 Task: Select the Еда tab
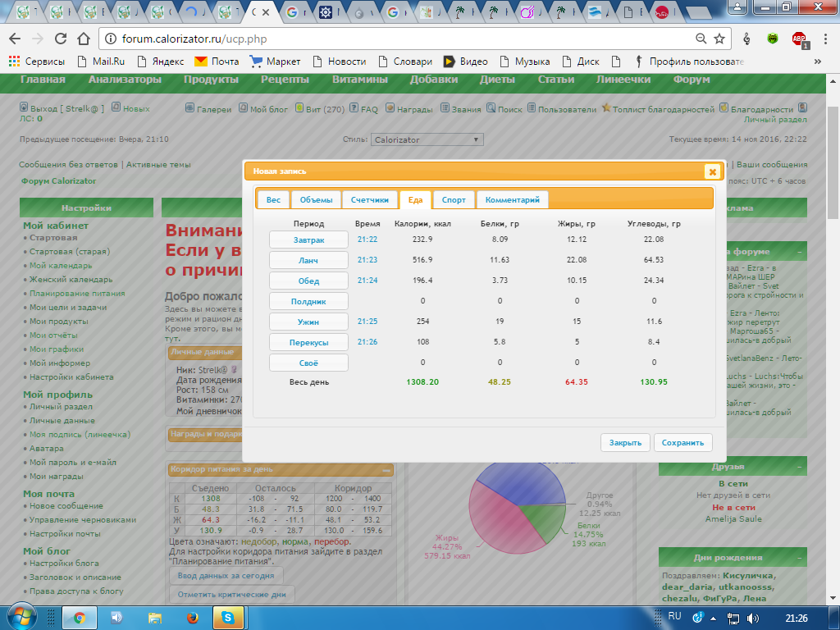pyautogui.click(x=415, y=200)
